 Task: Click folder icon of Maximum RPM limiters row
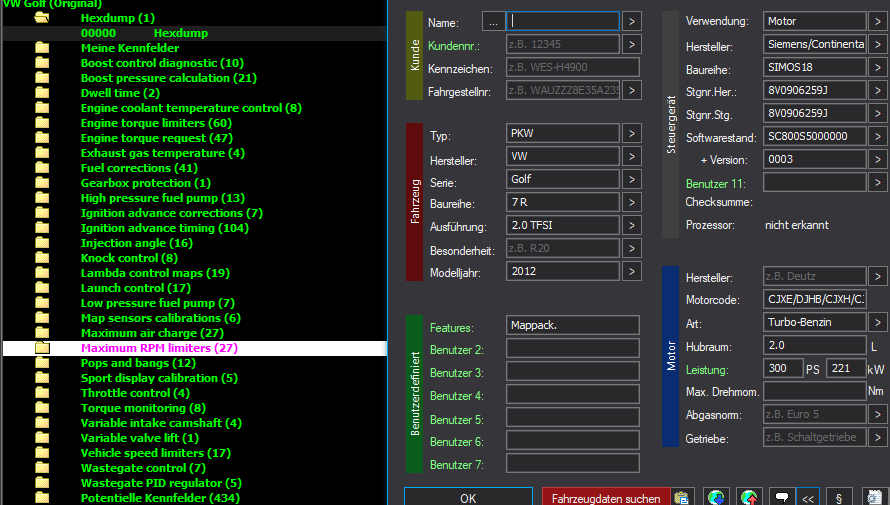42,348
